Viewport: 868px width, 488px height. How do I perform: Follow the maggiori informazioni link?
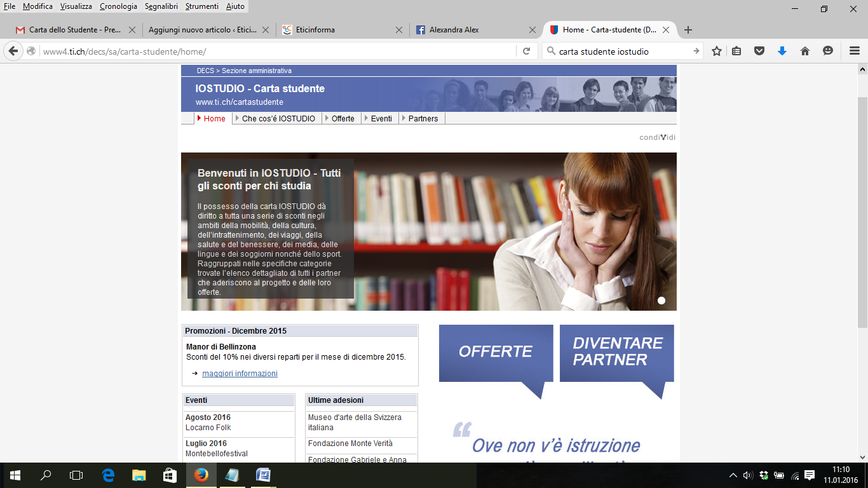(240, 374)
